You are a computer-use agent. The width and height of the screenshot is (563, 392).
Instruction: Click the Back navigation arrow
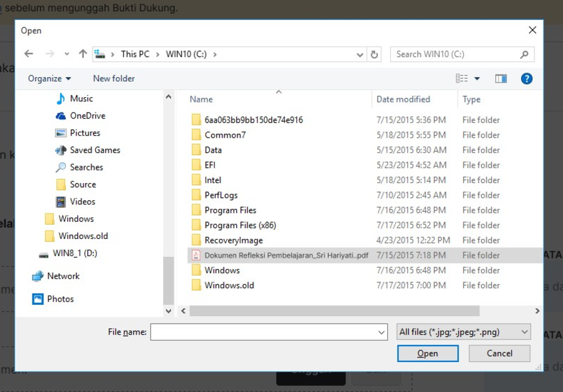click(x=29, y=54)
